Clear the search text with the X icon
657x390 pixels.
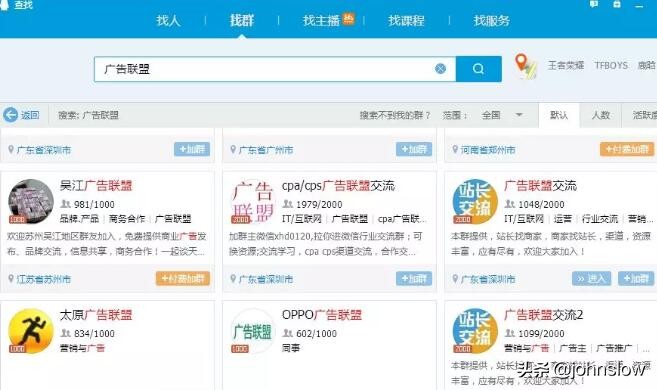(440, 69)
